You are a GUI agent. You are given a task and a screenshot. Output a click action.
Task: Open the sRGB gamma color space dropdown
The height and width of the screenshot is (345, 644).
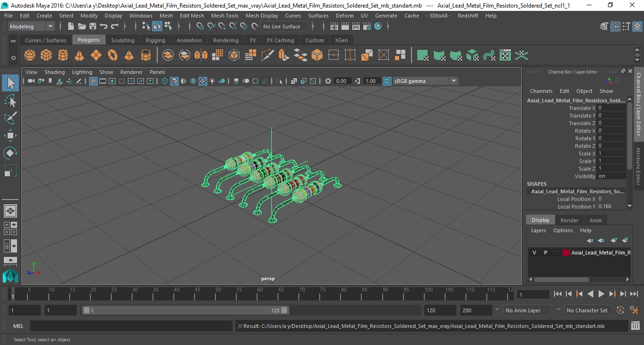[425, 81]
